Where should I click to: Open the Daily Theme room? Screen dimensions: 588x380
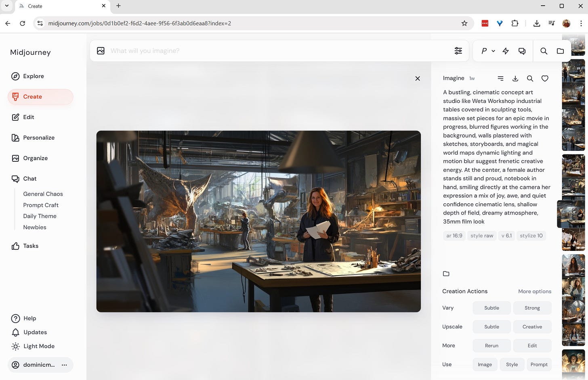click(x=40, y=216)
